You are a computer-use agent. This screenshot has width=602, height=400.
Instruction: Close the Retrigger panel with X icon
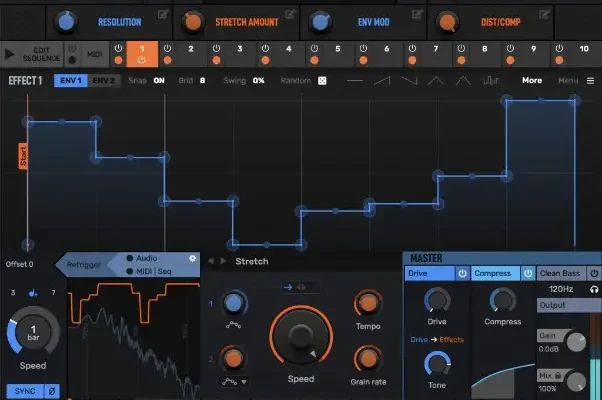192,258
